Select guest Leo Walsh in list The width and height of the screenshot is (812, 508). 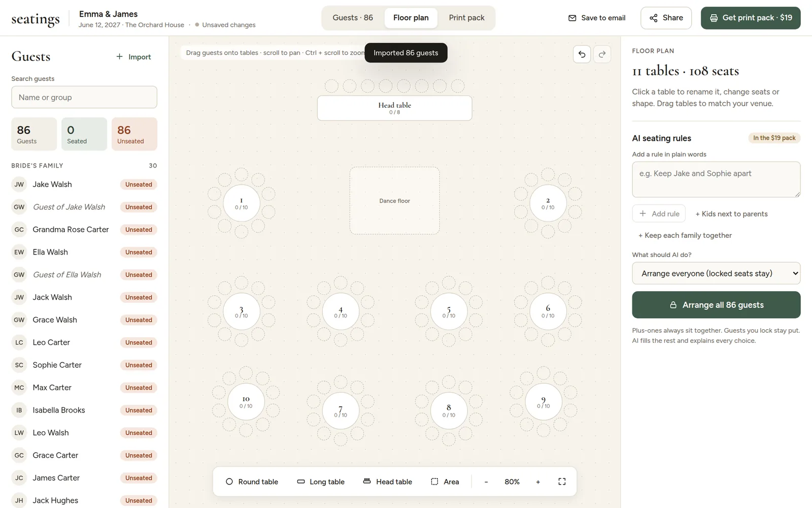click(84, 433)
